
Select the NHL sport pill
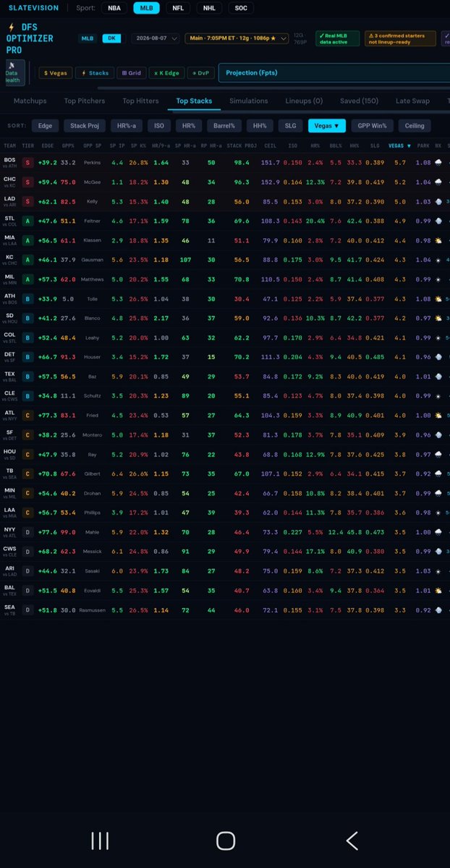[209, 8]
